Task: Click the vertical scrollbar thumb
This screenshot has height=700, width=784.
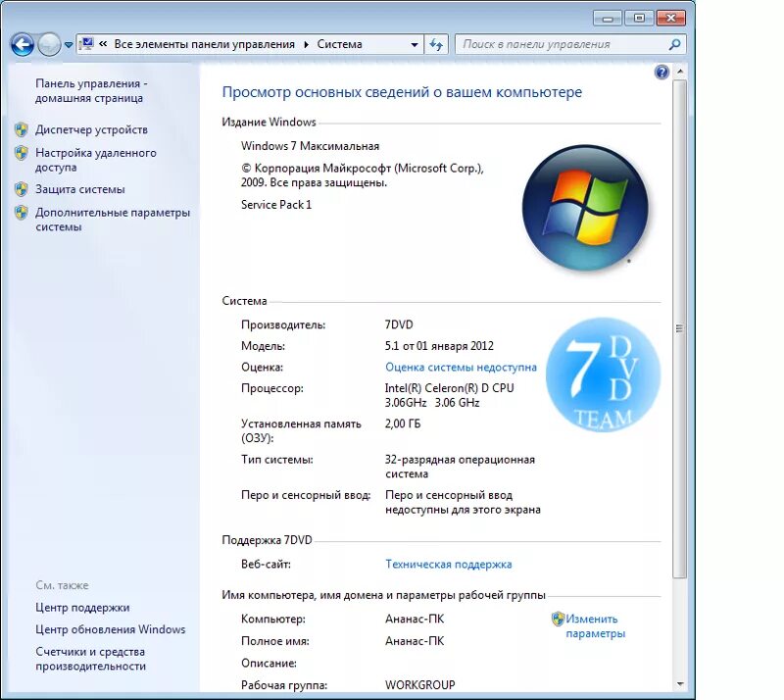Action: click(x=679, y=328)
